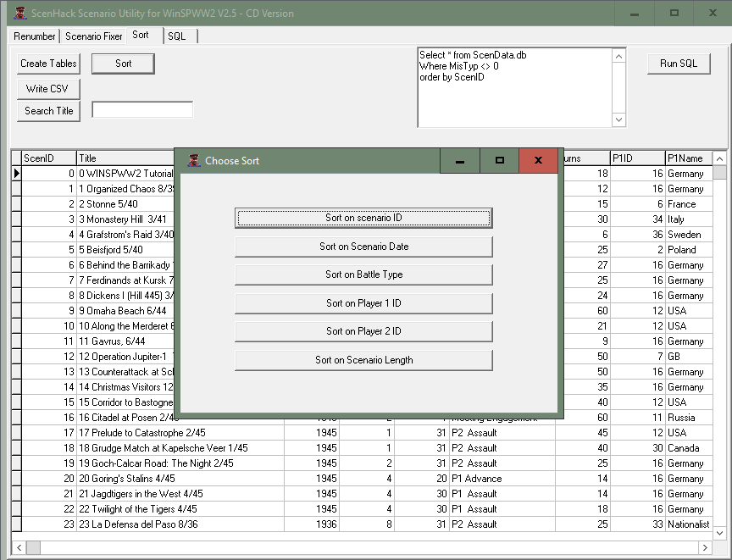
Task: Focus the search title text field
Action: pos(142,110)
